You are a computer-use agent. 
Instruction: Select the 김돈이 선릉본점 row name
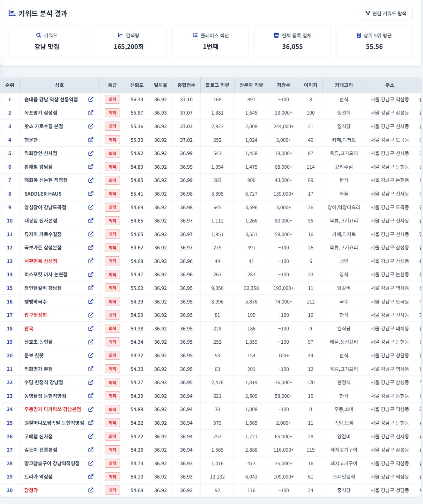click(41, 450)
